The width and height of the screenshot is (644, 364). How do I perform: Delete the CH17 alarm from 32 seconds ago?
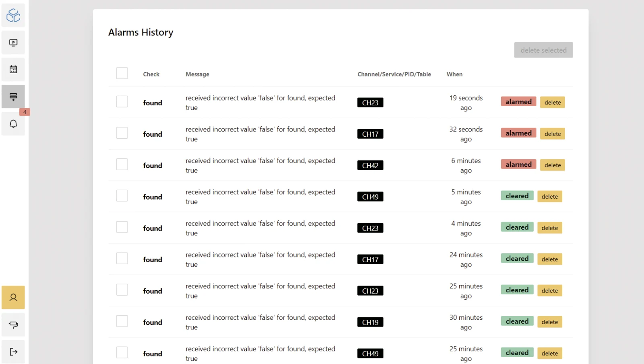click(x=553, y=134)
